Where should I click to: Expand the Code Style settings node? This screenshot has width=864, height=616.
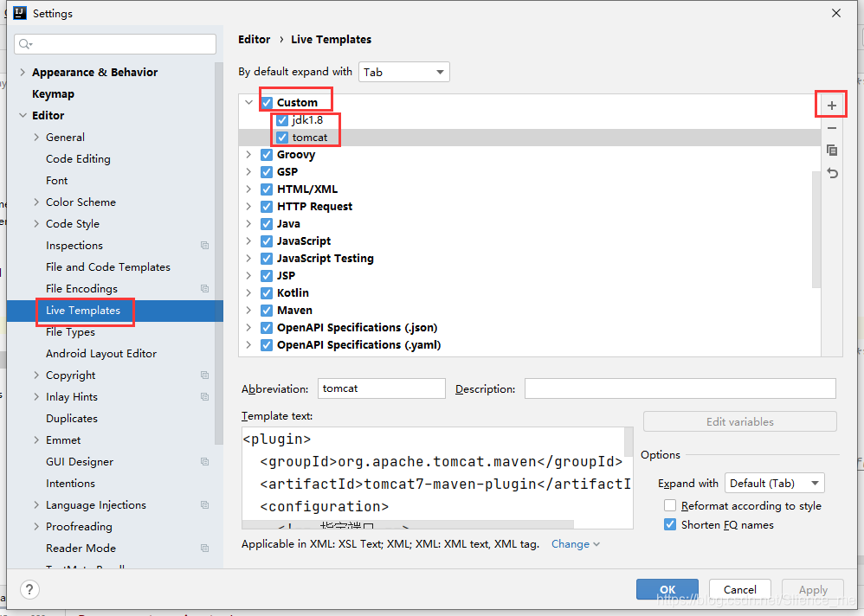coord(36,223)
